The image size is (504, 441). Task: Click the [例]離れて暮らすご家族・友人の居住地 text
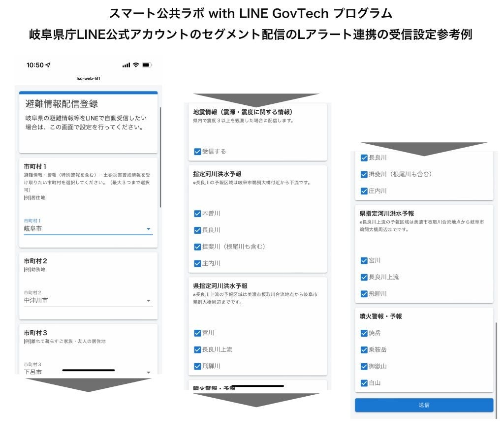click(64, 341)
